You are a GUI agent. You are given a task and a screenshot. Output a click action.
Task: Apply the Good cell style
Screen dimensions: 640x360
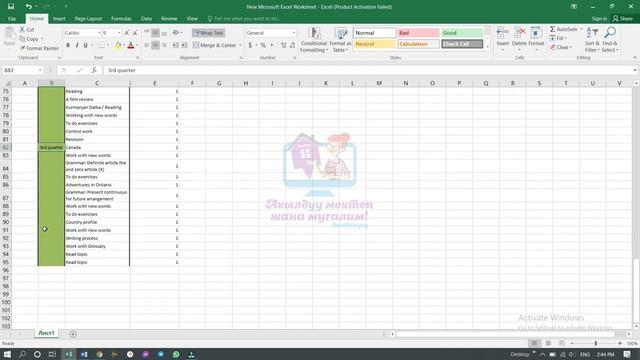462,33
